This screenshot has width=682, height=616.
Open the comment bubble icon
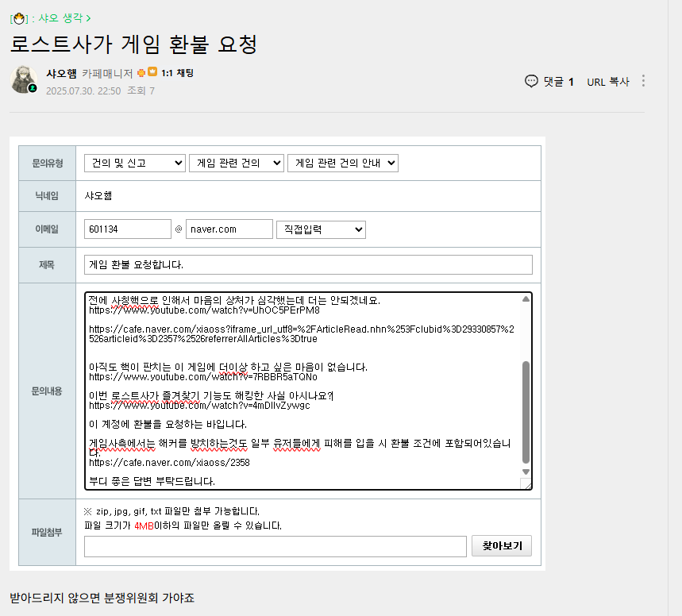[x=531, y=81]
